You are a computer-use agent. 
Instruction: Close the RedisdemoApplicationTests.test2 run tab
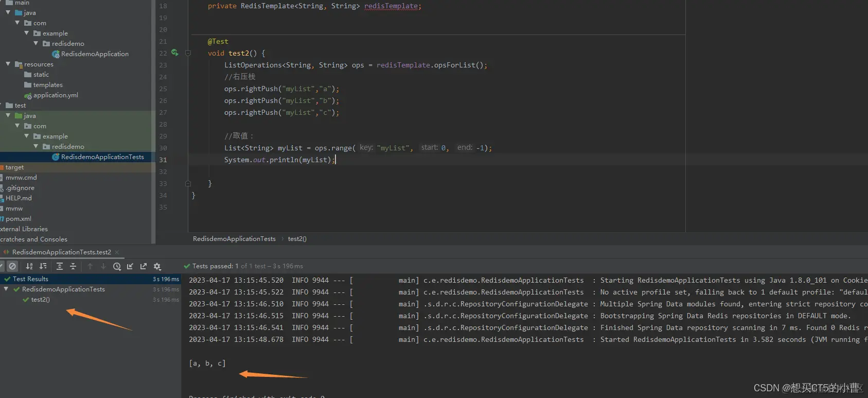[x=117, y=252]
